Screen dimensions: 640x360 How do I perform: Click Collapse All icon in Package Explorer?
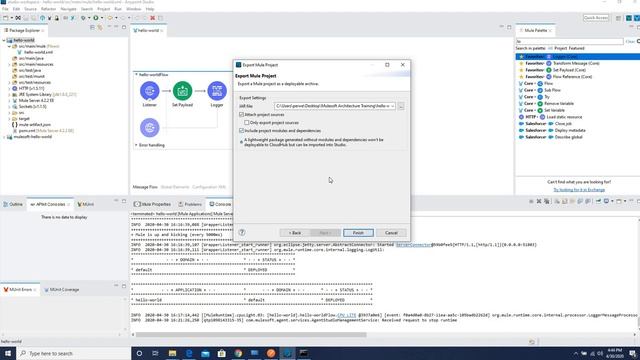[x=92, y=27]
